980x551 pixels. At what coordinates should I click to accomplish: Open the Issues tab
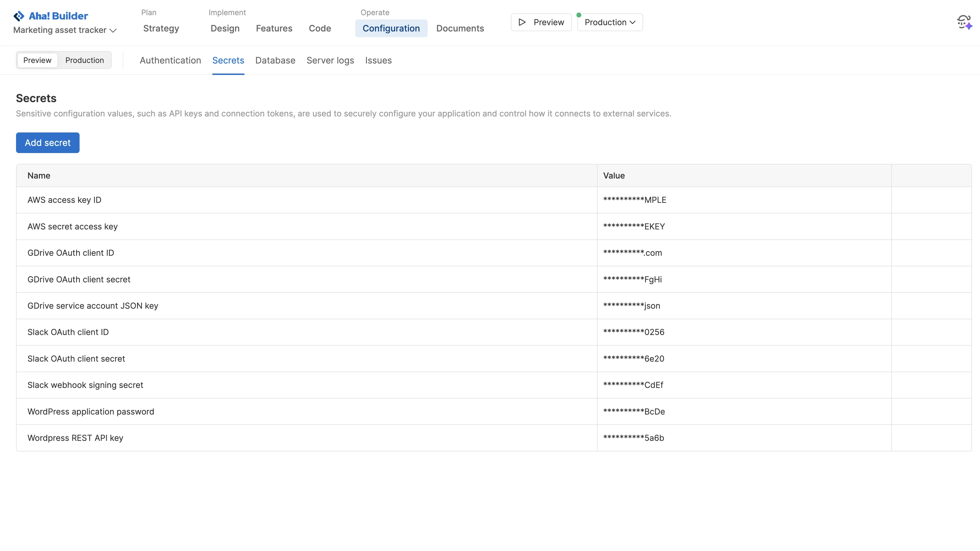(x=378, y=60)
